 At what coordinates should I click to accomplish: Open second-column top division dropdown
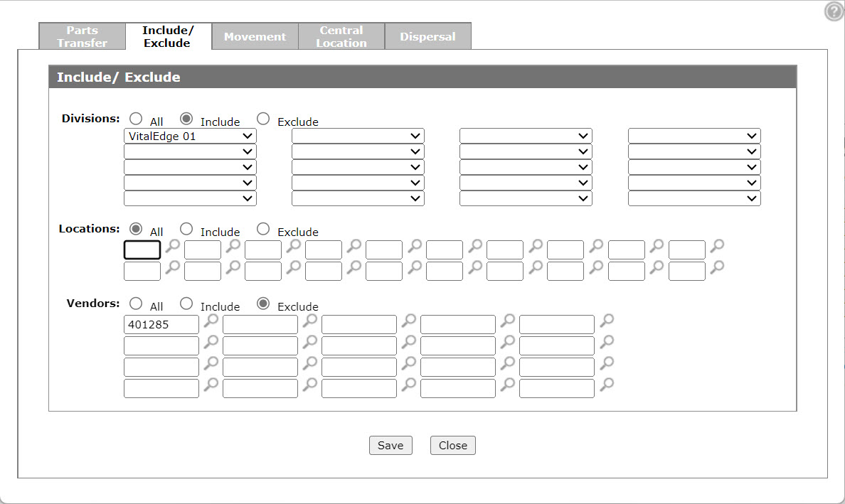(x=358, y=136)
